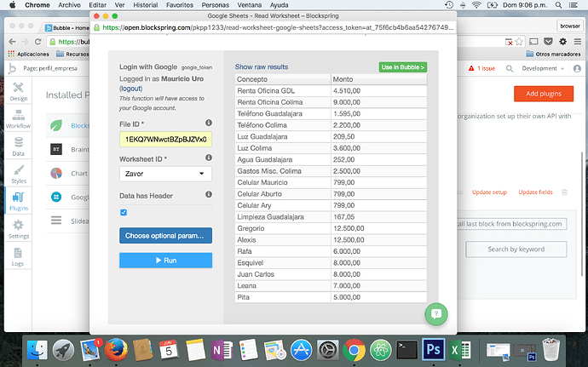Image resolution: width=588 pixels, height=367 pixels.
Task: Click the Monto column header
Action: [379, 79]
